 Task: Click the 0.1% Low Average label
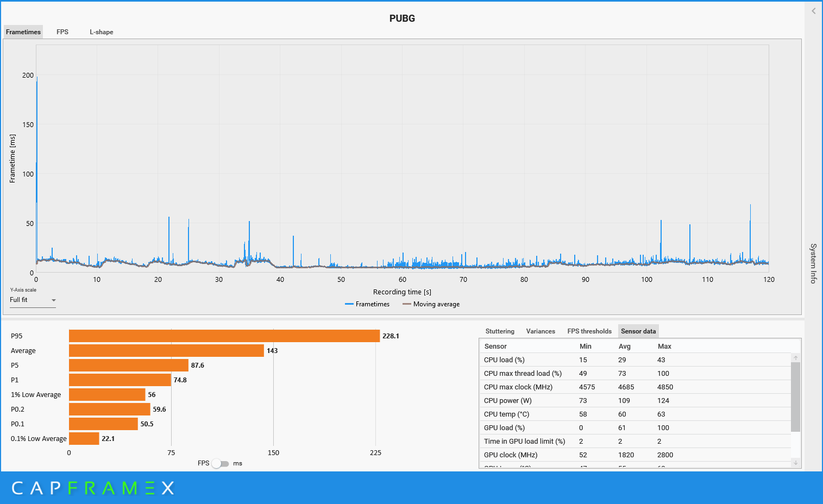click(39, 439)
